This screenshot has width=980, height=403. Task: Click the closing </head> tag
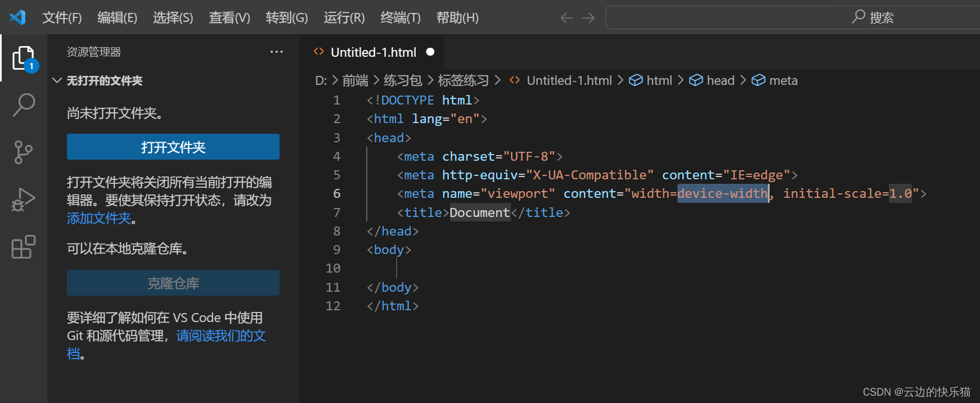click(393, 231)
